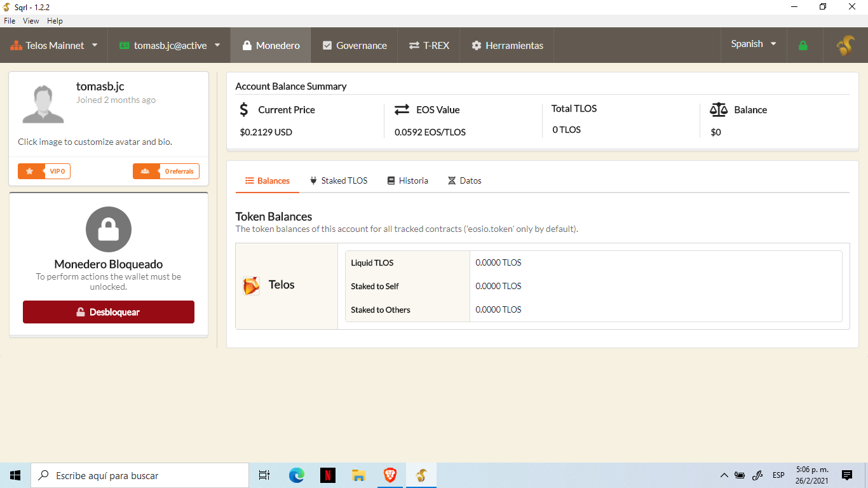This screenshot has height=488, width=868.
Task: Click the ESP input language indicator
Action: click(x=778, y=475)
